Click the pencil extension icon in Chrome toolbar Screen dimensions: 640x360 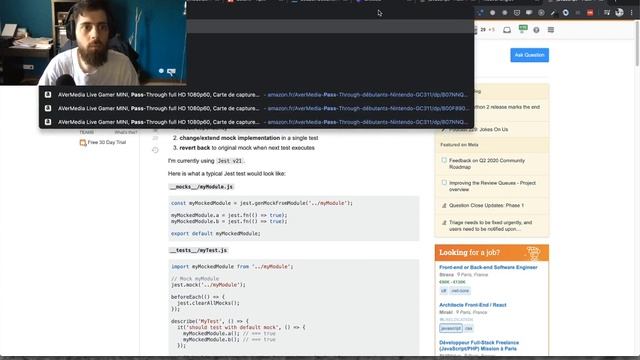pyautogui.click(x=553, y=13)
